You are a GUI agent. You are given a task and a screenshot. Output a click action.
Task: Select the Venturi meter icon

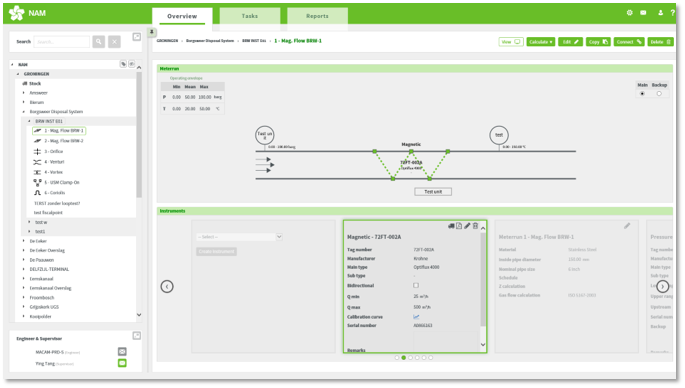pyautogui.click(x=38, y=162)
